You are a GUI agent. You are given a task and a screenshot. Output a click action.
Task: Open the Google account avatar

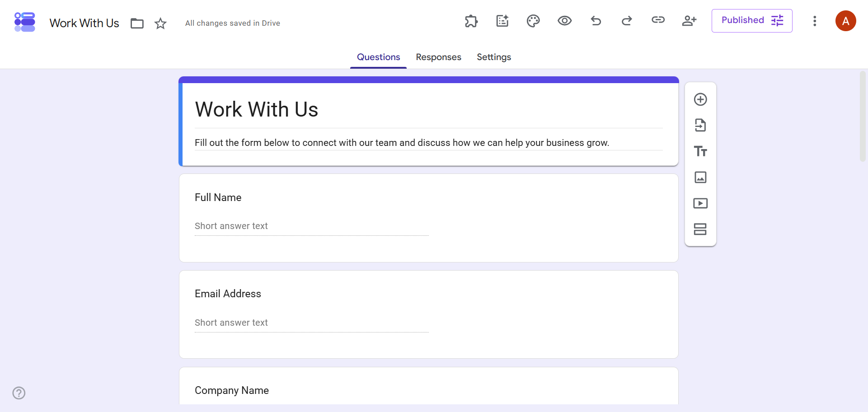click(x=846, y=21)
